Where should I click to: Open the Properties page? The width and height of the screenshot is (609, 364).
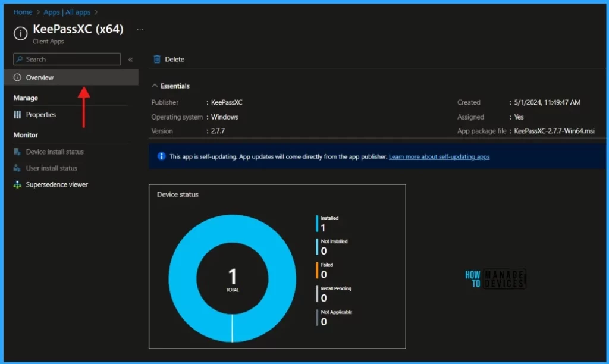(41, 115)
